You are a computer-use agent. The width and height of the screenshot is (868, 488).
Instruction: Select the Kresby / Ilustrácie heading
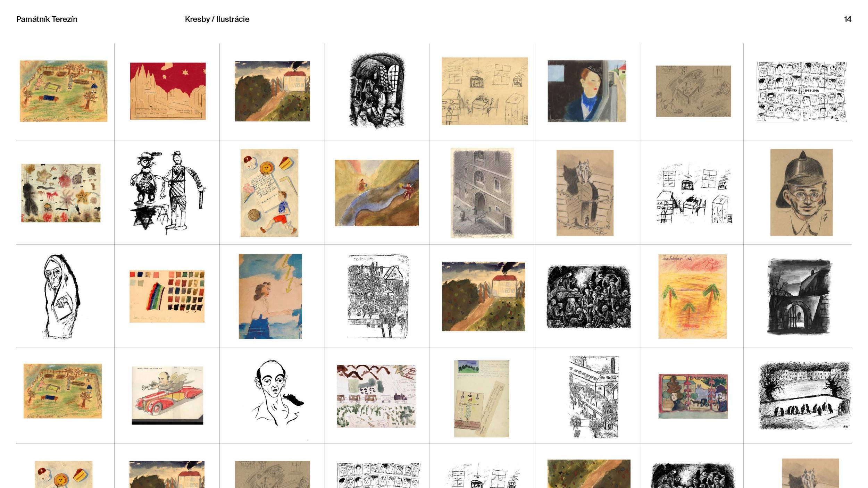217,19
